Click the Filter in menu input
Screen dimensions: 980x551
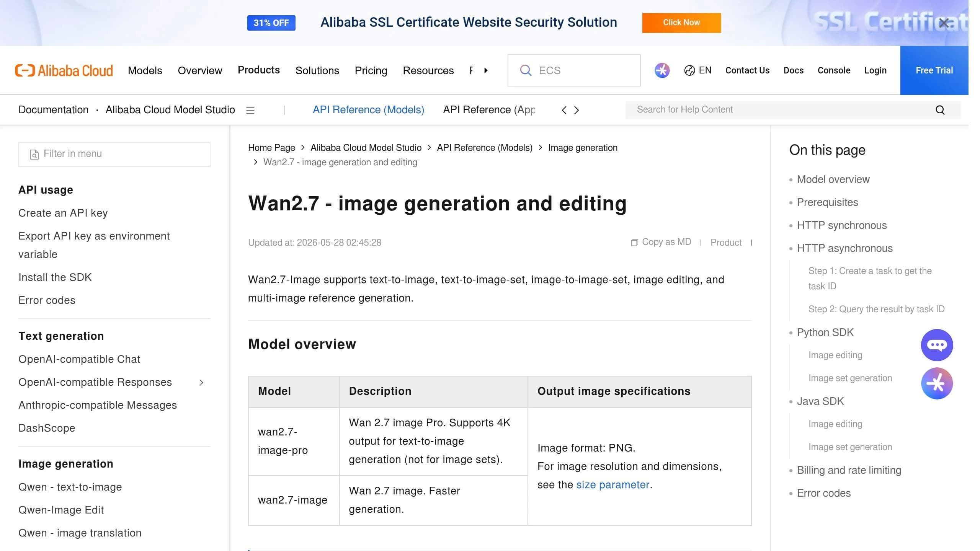[x=114, y=154]
